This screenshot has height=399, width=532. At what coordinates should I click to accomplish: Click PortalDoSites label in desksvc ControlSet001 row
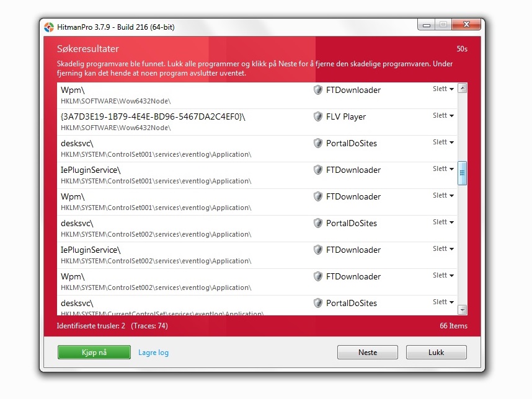point(352,143)
